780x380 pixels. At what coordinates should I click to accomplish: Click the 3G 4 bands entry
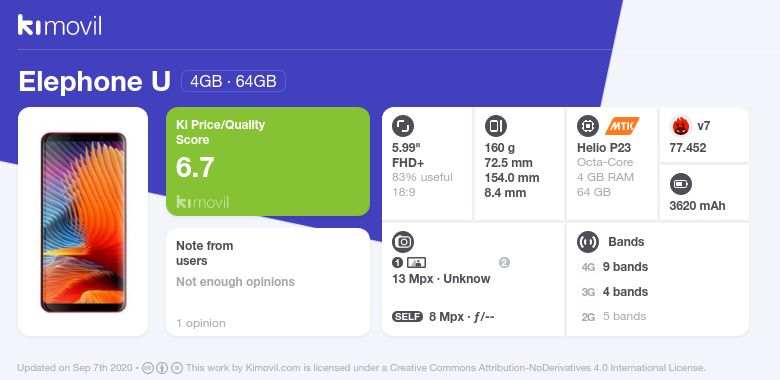(x=614, y=292)
